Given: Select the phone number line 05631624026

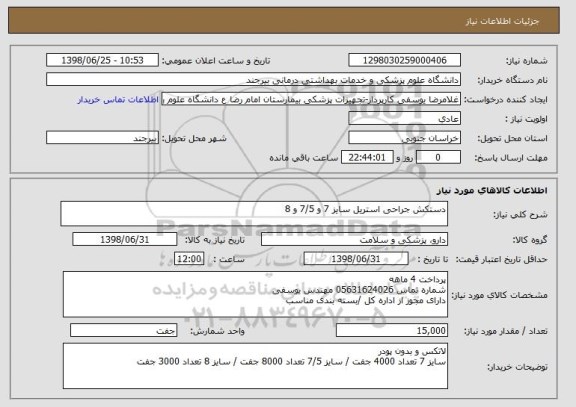Looking at the screenshot, I should pos(359,290).
